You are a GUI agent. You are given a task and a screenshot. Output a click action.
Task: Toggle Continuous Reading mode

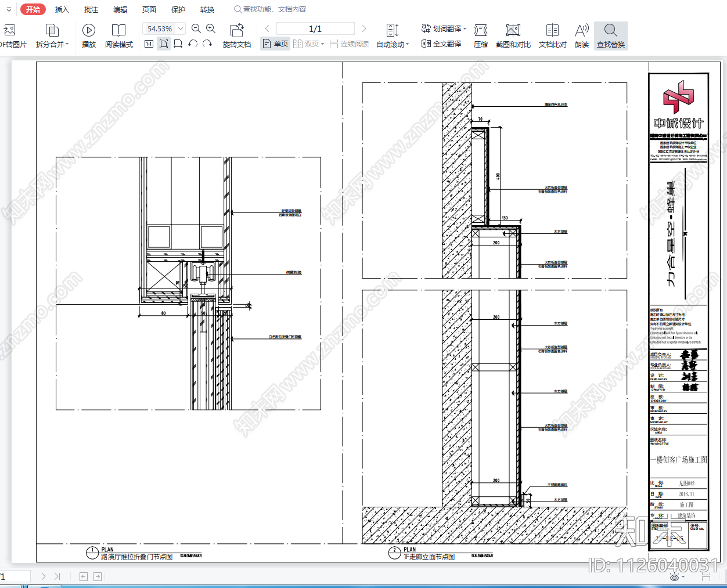click(x=349, y=44)
